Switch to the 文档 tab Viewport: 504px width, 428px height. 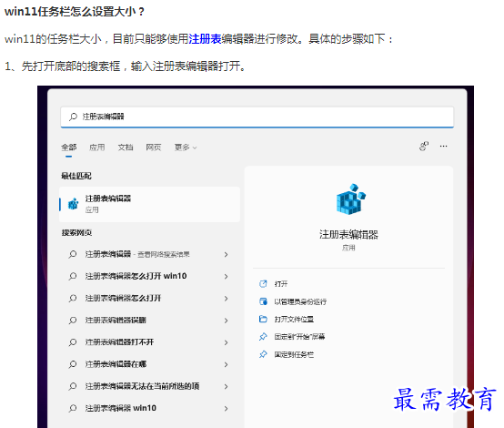point(126,147)
